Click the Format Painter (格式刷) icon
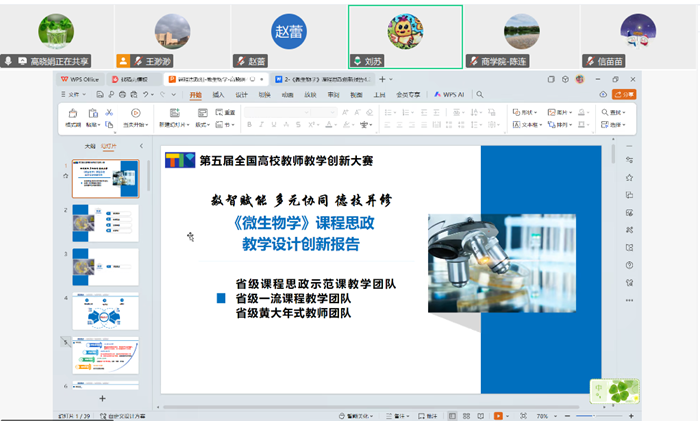This screenshot has height=421, width=700. pos(72,114)
